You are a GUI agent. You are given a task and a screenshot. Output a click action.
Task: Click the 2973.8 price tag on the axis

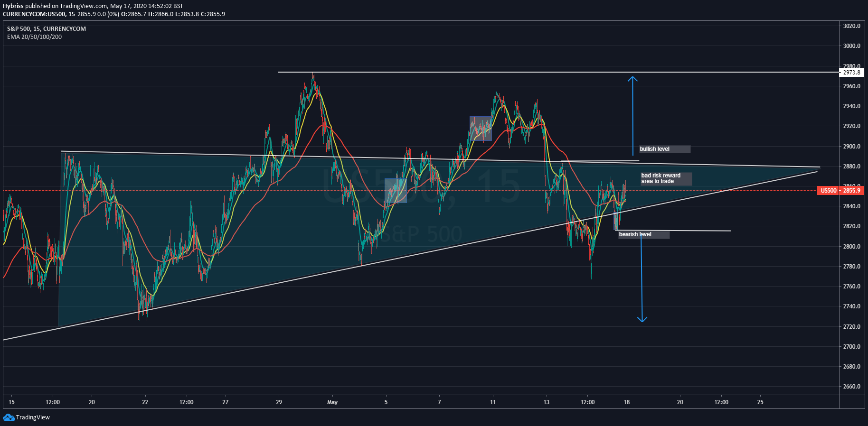(x=852, y=73)
